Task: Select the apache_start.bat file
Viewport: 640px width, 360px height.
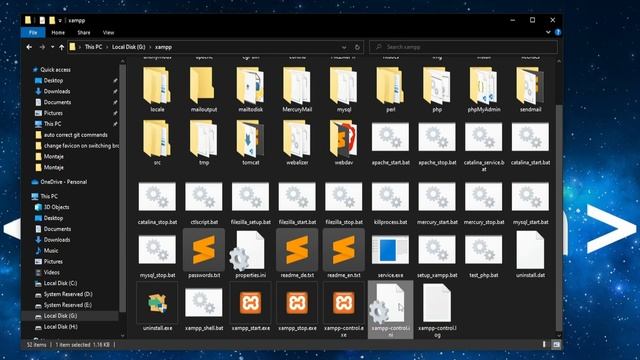Action: (x=390, y=144)
